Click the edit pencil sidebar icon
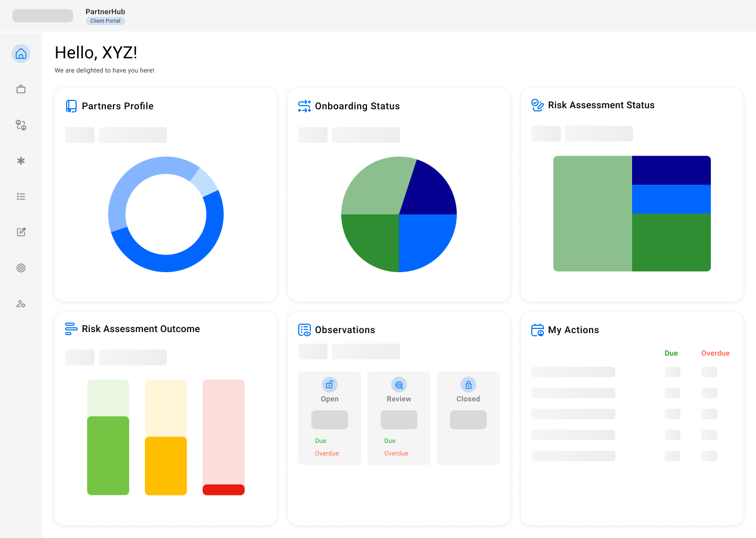 tap(21, 232)
